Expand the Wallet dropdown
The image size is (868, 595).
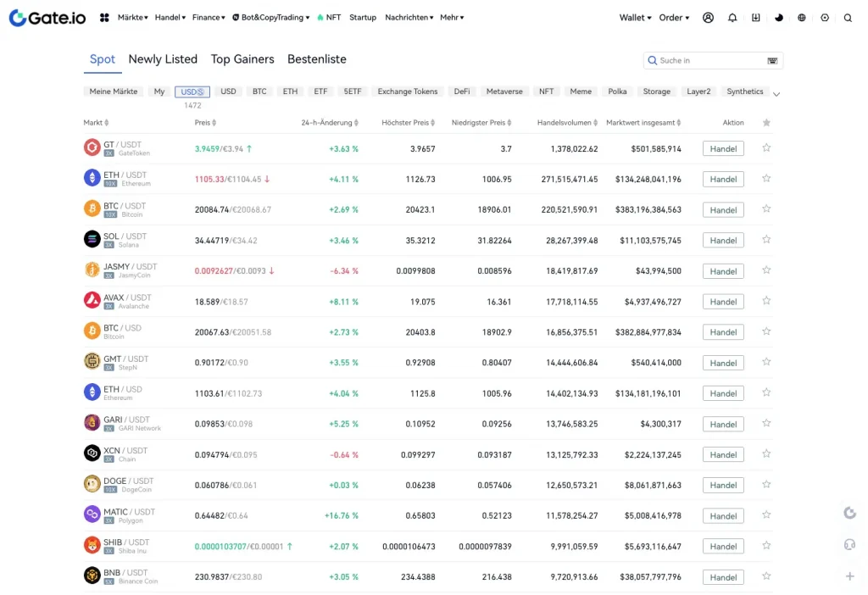635,17
